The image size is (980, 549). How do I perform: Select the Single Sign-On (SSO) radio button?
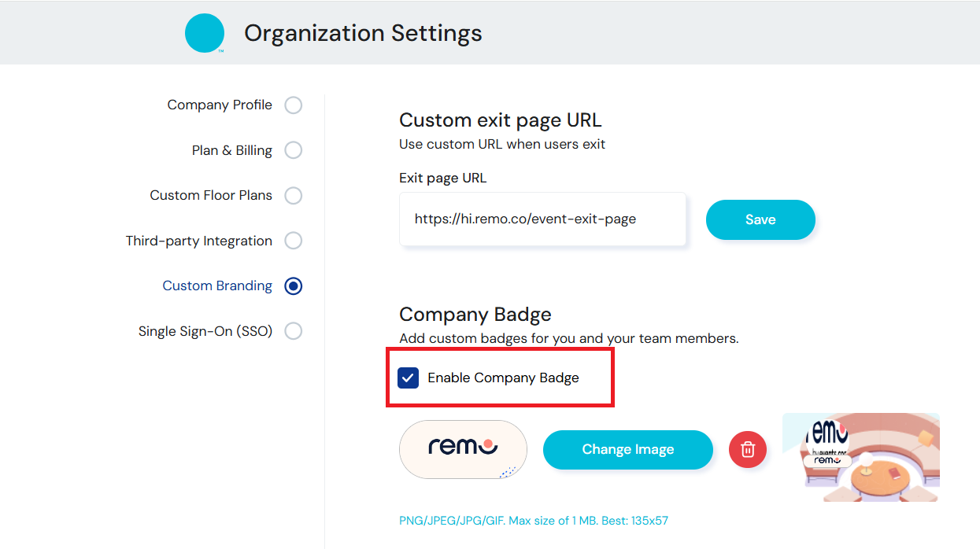tap(293, 331)
